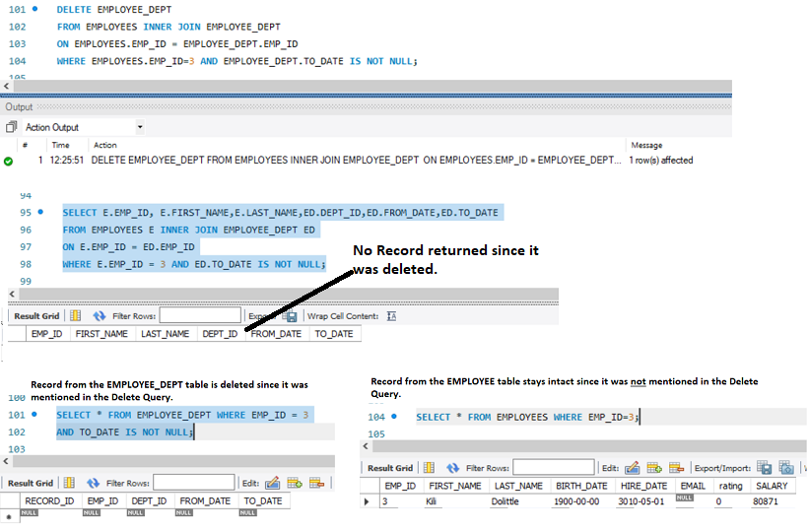Click the DEPT_ID header in the empty join result grid
Viewport: 808px width, 532px height.
220,334
